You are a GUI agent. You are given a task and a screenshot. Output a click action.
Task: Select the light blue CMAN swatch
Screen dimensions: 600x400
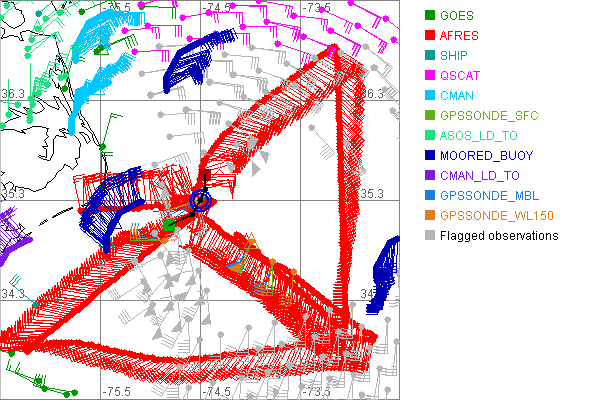coord(430,96)
